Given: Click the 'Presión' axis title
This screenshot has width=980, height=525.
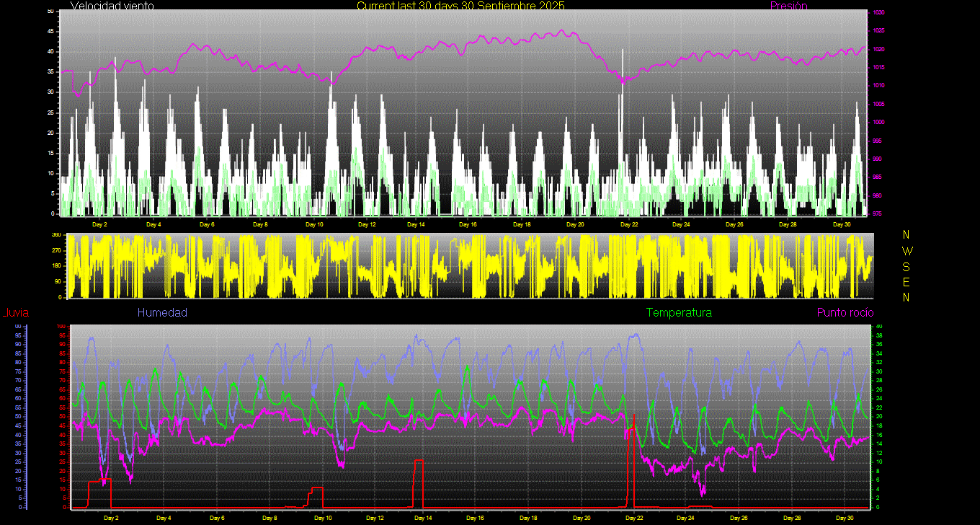Looking at the screenshot, I should pos(788,6).
